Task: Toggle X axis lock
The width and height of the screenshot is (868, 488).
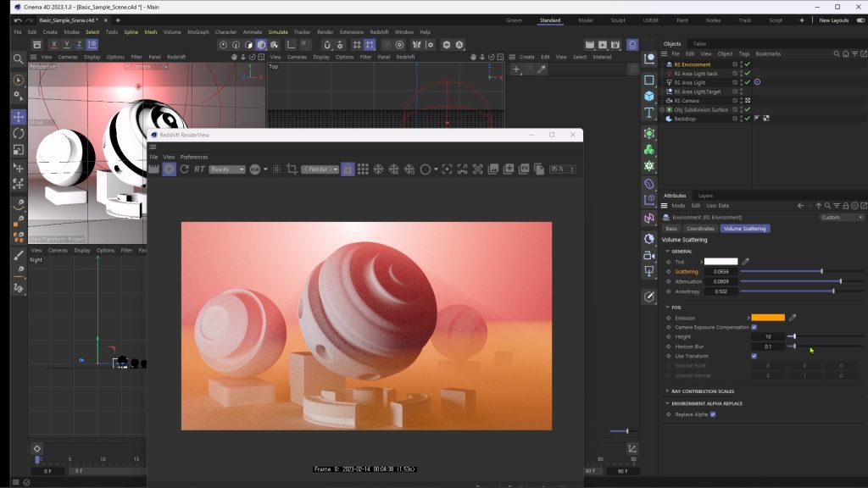Action: click(x=53, y=45)
